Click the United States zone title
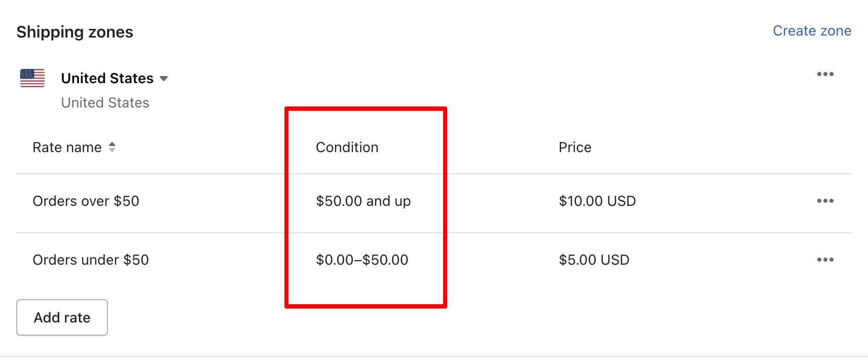Image resolution: width=868 pixels, height=361 pixels. click(107, 78)
